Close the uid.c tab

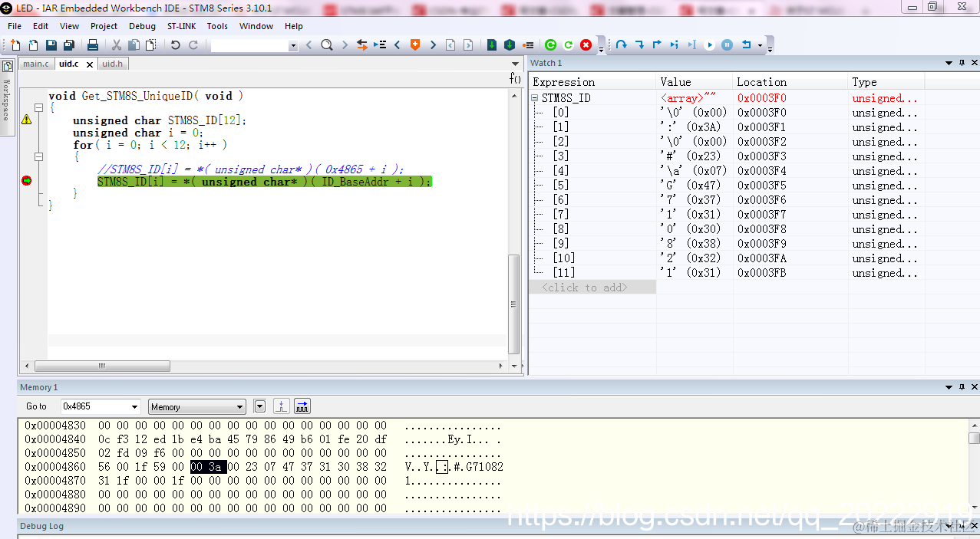pyautogui.click(x=90, y=64)
